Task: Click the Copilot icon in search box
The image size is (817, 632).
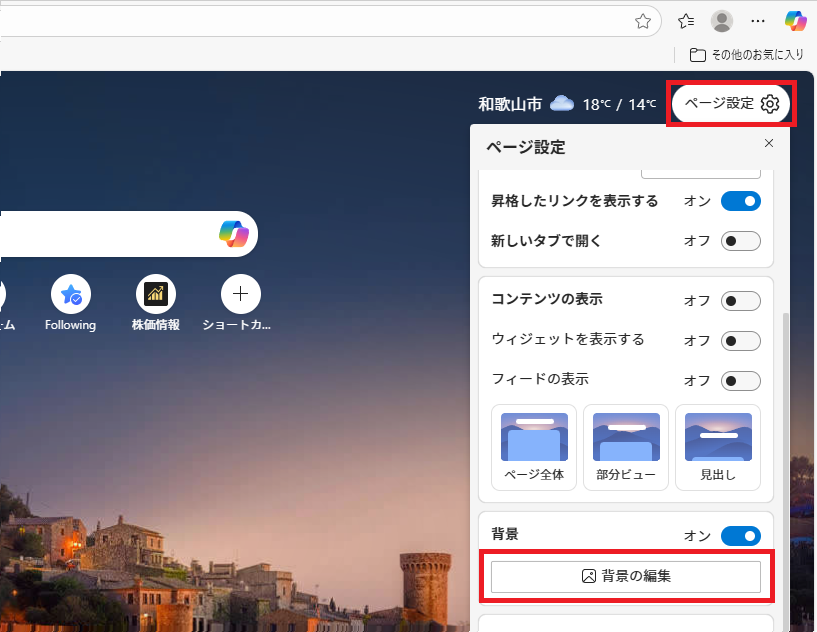Action: click(x=234, y=234)
